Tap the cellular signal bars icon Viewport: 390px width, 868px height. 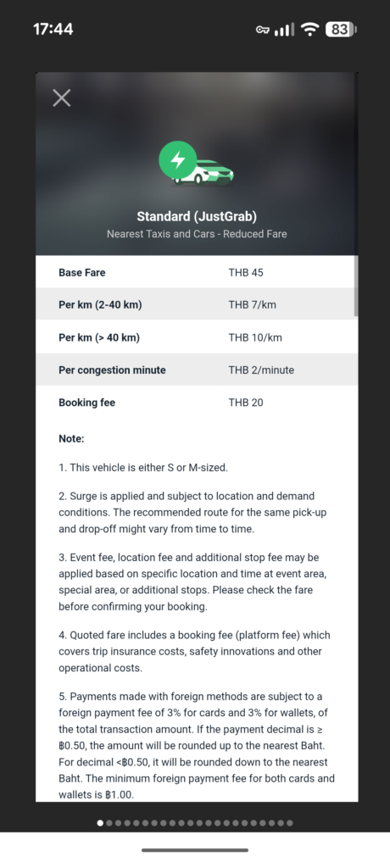[x=284, y=30]
